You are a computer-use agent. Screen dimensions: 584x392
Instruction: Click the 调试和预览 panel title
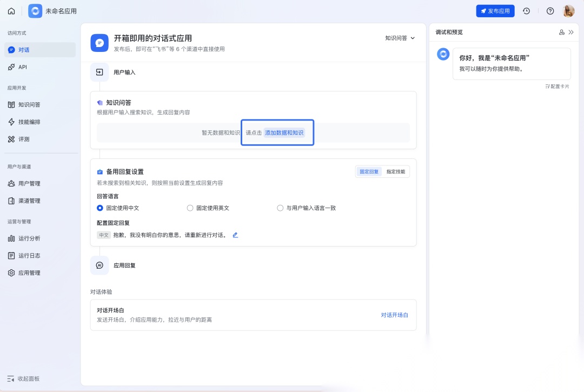[x=449, y=32]
